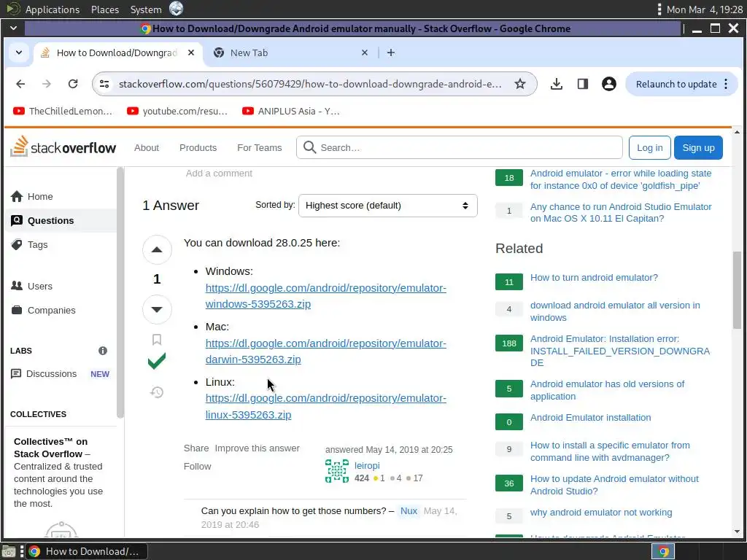View site information icon in address bar
The image size is (747, 560).
click(x=104, y=85)
